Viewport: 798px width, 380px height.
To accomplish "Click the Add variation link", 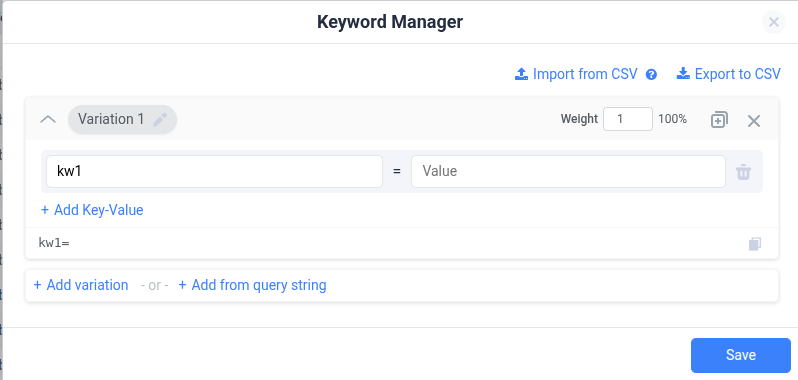I will tap(81, 285).
